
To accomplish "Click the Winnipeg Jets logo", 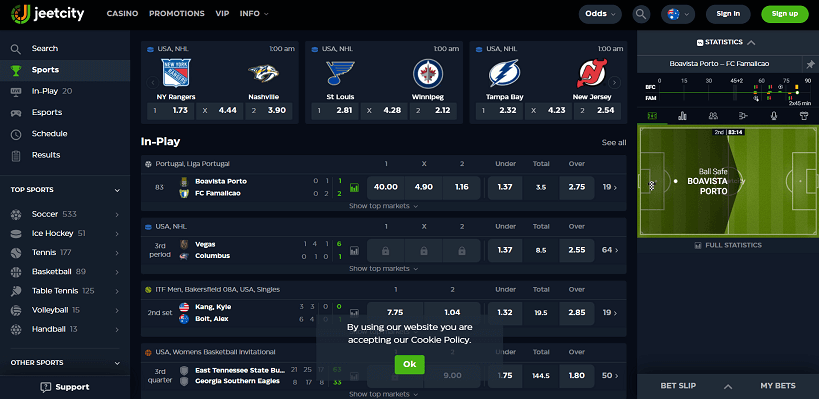I will tap(428, 74).
